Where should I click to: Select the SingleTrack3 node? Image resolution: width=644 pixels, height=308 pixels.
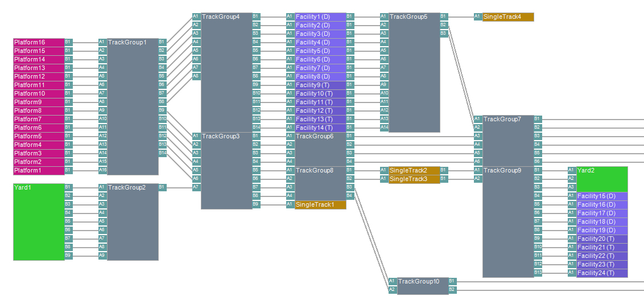point(414,179)
